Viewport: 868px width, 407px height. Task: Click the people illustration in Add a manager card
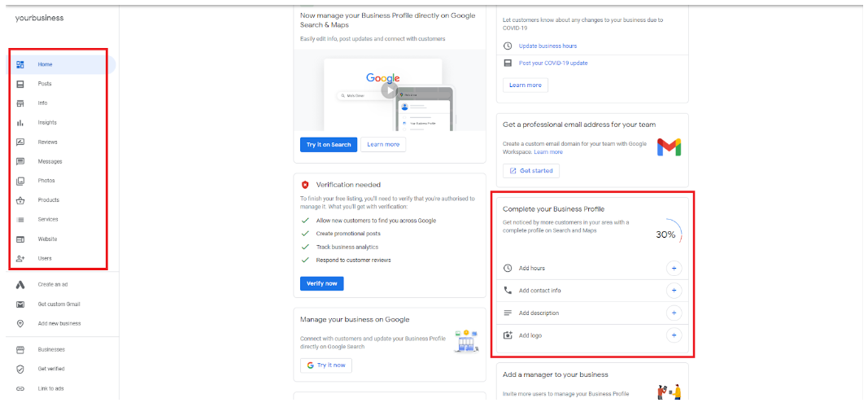pos(670,392)
